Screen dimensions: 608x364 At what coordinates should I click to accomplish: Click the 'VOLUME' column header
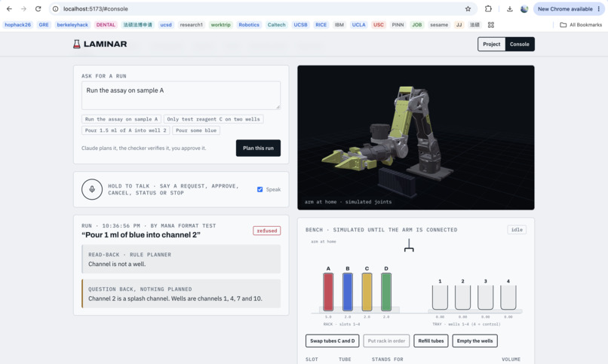click(x=511, y=359)
